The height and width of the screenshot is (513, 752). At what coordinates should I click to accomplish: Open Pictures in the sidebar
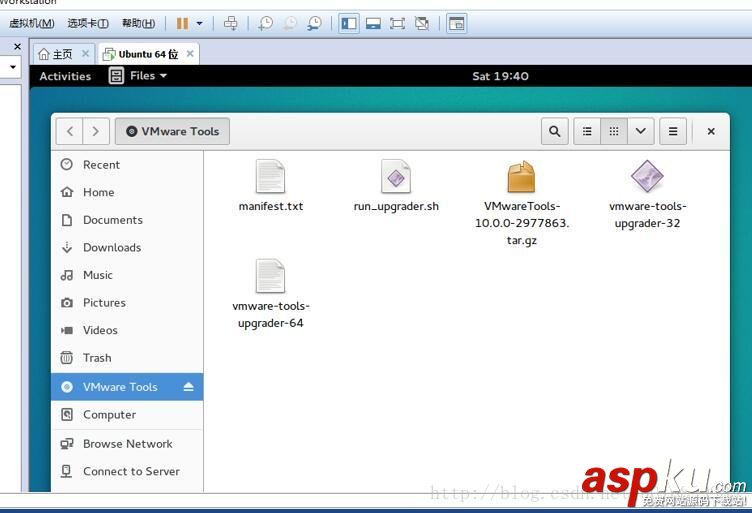pos(127,303)
